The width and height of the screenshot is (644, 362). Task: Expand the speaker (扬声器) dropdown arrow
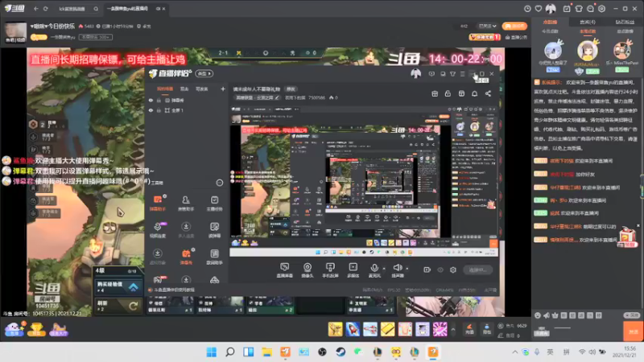point(407,269)
